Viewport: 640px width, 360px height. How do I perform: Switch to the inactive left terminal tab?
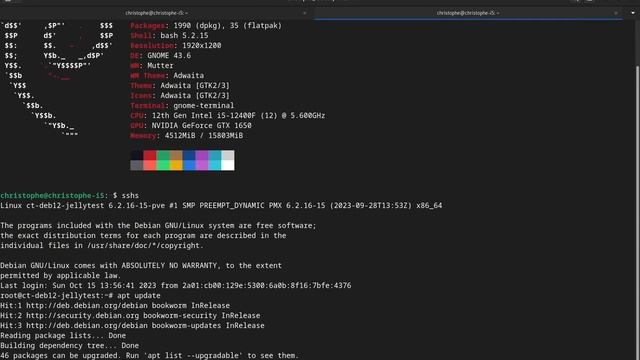157,13
